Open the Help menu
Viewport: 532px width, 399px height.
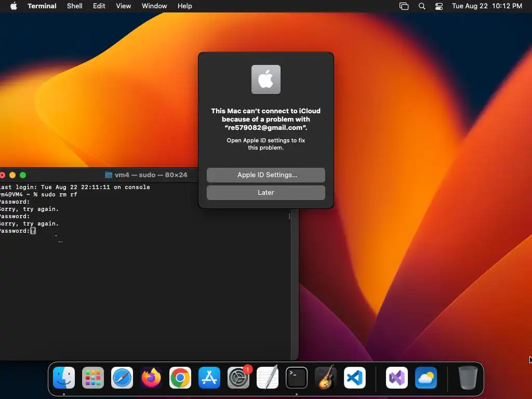184,6
